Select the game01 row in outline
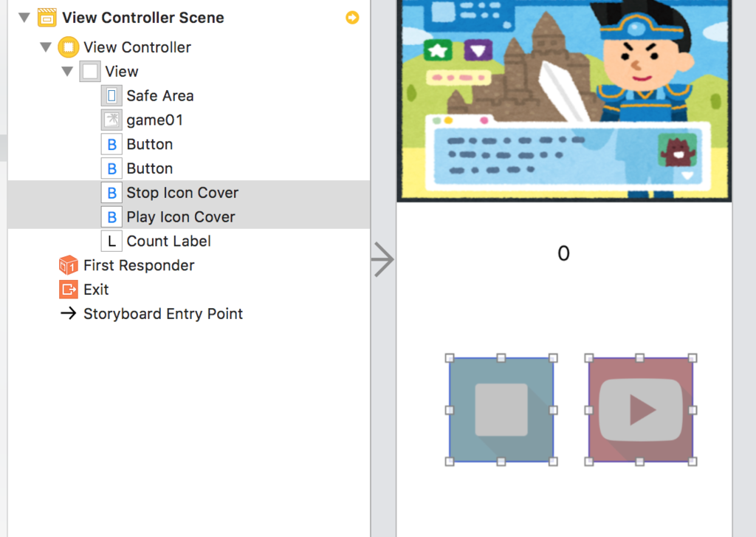Viewport: 756px width, 537px height. (189, 120)
